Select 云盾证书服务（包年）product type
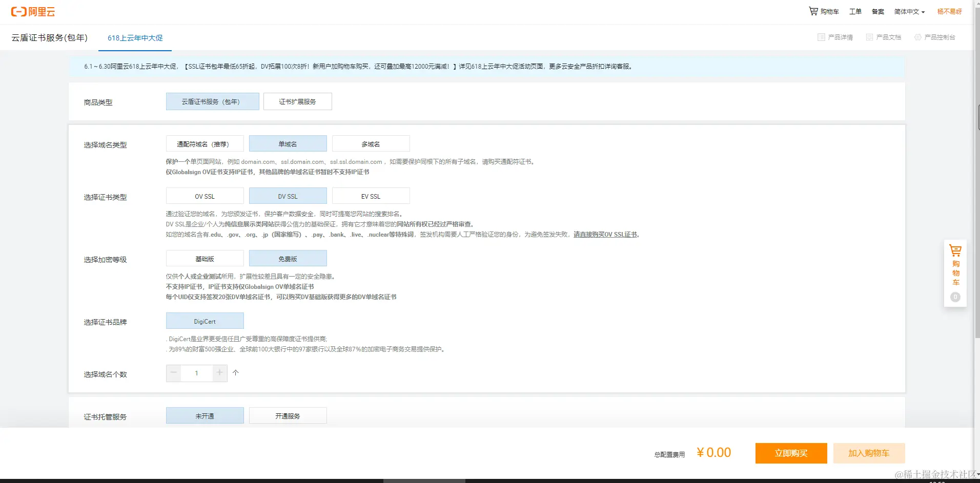The image size is (980, 483). point(212,101)
